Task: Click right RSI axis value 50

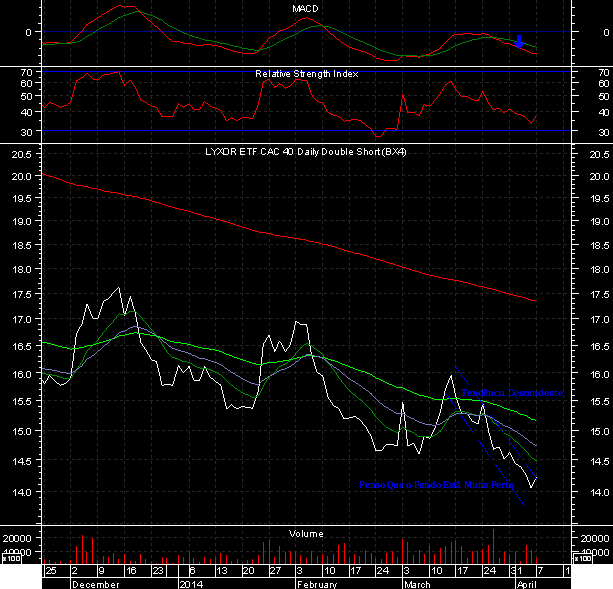Action: pyautogui.click(x=604, y=96)
